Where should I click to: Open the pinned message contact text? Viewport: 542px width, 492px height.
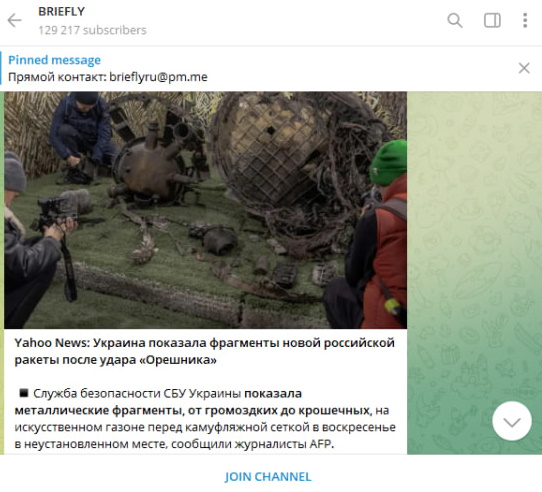tap(108, 77)
